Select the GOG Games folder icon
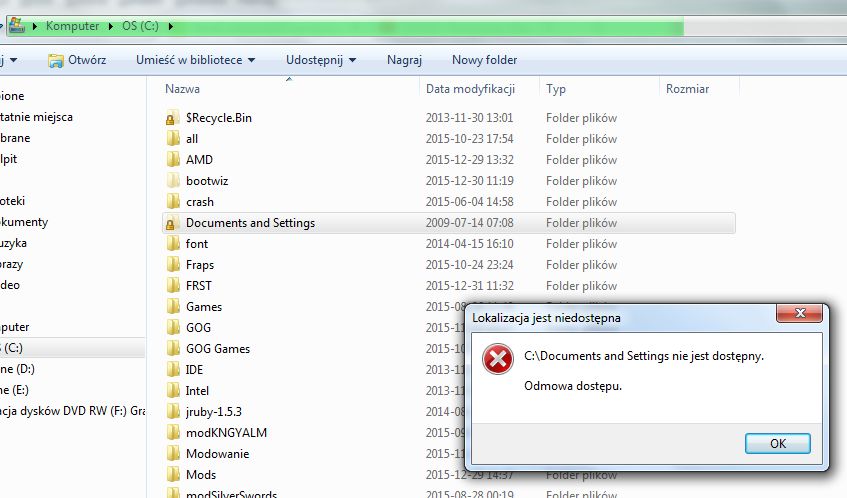Viewport: 847px width, 498px height. pos(172,349)
